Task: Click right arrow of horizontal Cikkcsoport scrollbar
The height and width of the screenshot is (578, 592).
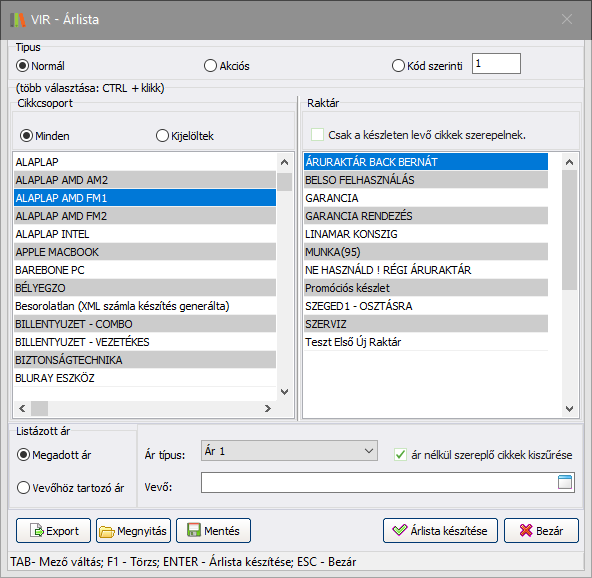Action: 268,408
